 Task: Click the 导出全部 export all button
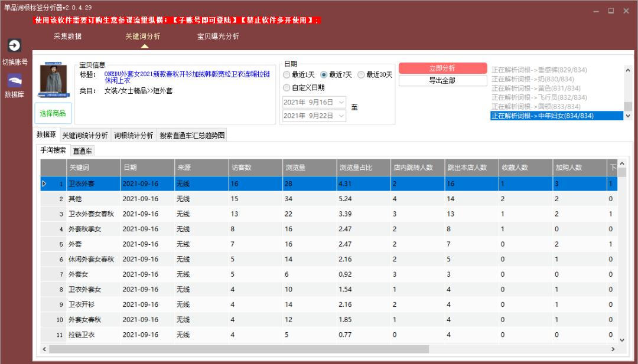click(x=443, y=81)
